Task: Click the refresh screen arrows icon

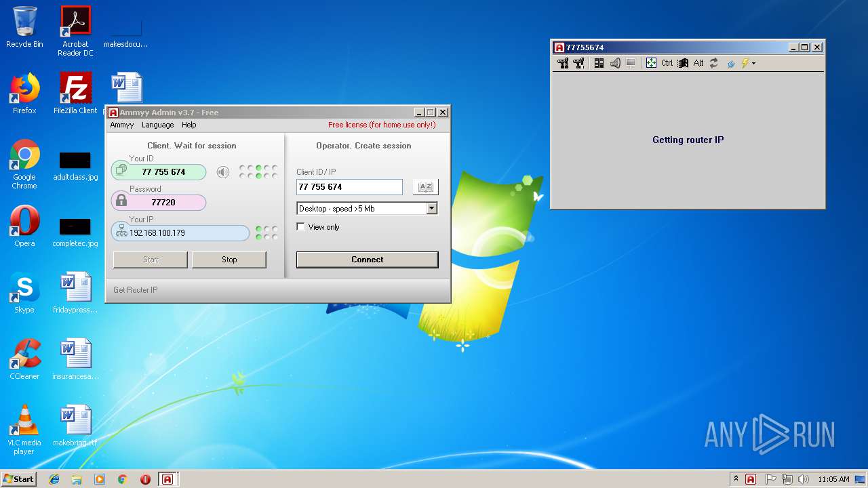Action: click(713, 63)
